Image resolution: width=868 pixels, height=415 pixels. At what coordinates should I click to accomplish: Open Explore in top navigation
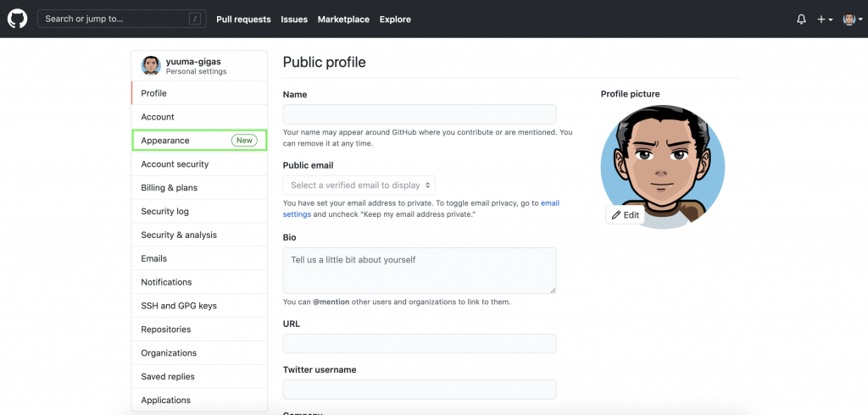395,19
